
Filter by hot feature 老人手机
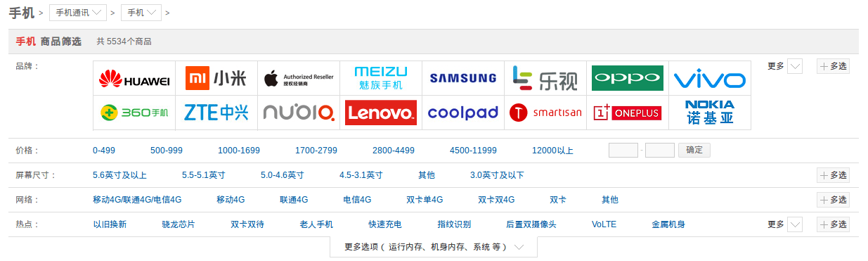[316, 224]
